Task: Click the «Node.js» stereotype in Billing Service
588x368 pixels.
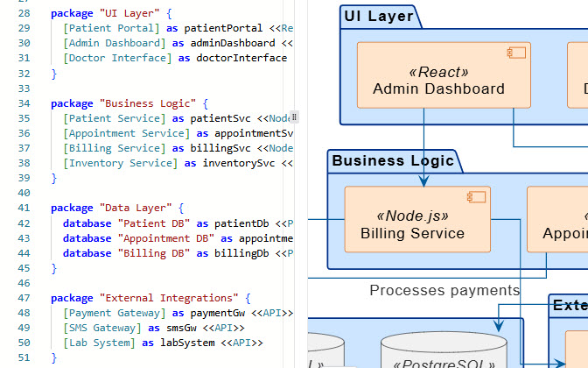Action: 412,216
